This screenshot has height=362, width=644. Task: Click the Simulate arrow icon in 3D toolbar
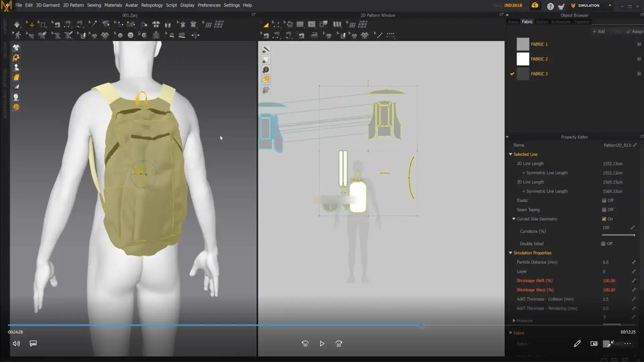click(x=17, y=24)
